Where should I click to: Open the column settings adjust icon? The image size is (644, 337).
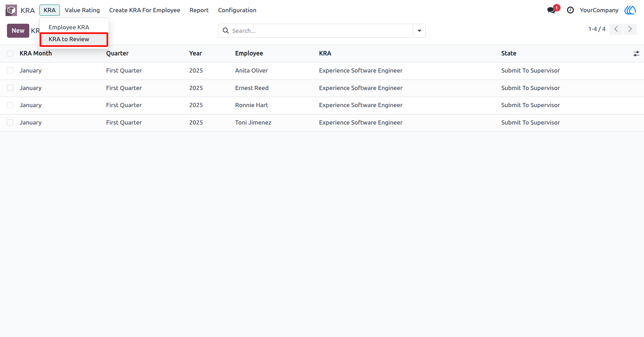click(636, 54)
